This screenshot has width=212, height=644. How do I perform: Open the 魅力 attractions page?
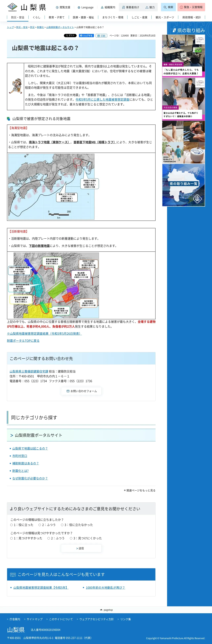coord(150,7)
